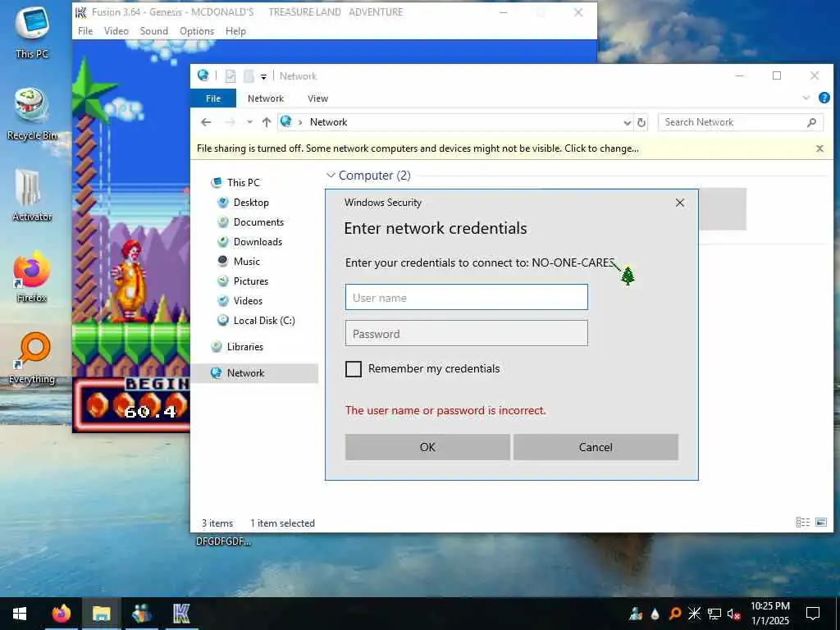Open Explorer help question mark icon
840x630 pixels.
824,98
